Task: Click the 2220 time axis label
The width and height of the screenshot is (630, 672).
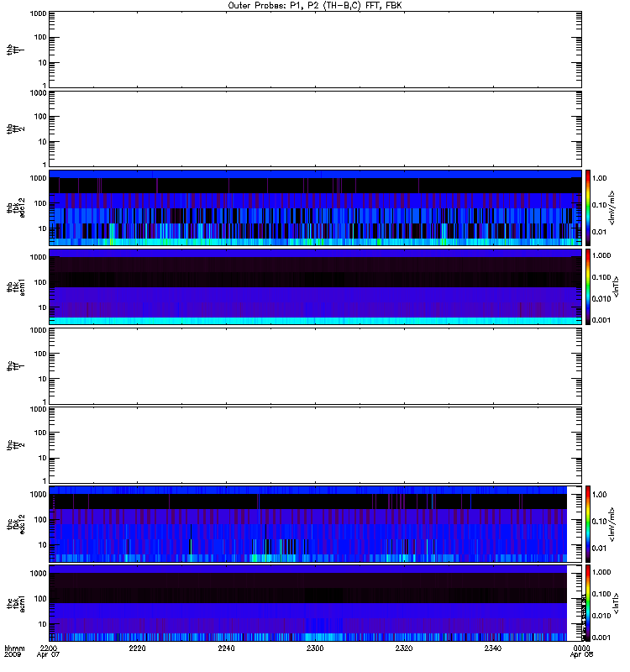Action: pos(137,648)
